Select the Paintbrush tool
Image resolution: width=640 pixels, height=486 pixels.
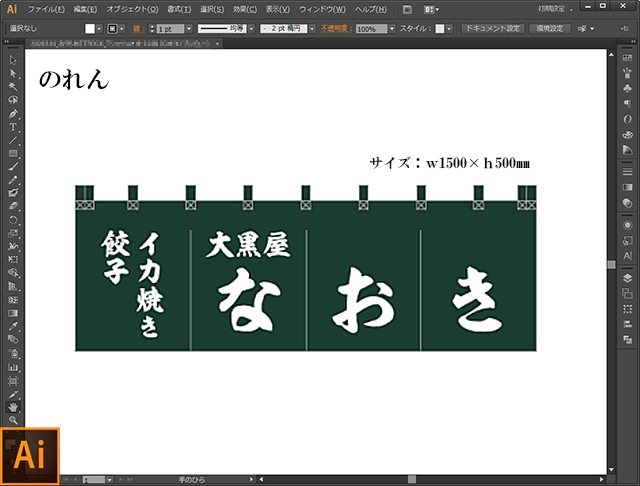(x=13, y=166)
